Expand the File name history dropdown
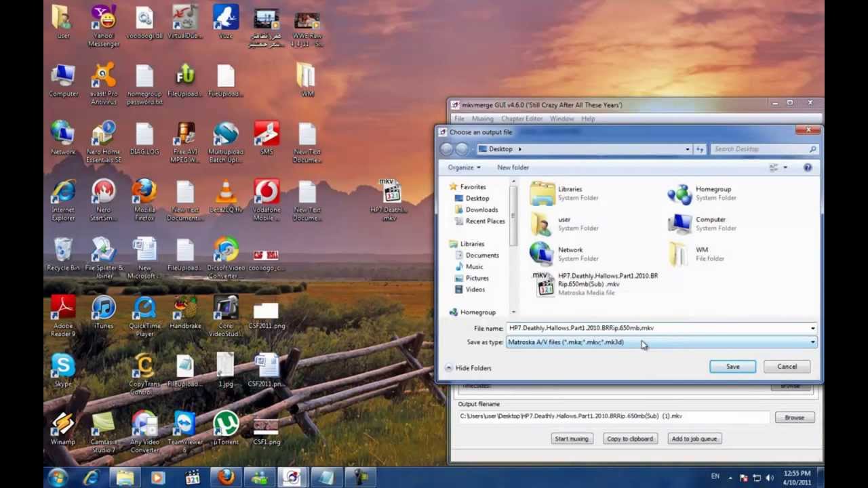The image size is (868, 488). tap(812, 328)
